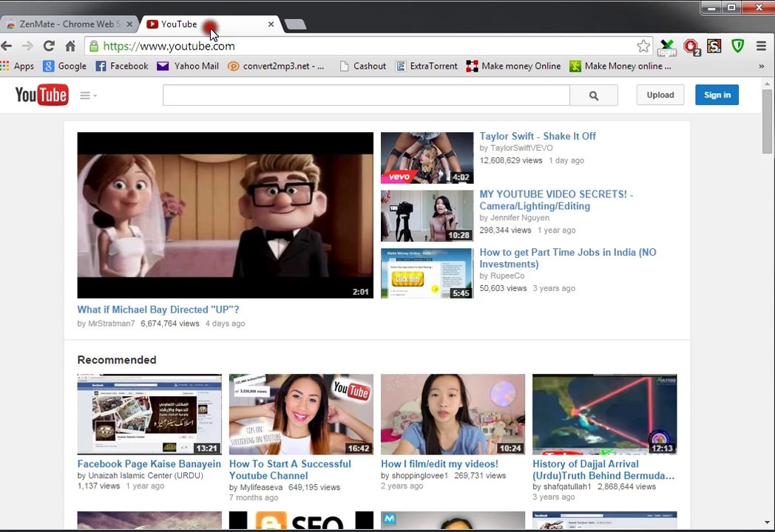Open 'What if Michael Bay Directed UP?' title link
Viewport: 775px width, 532px height.
point(158,310)
